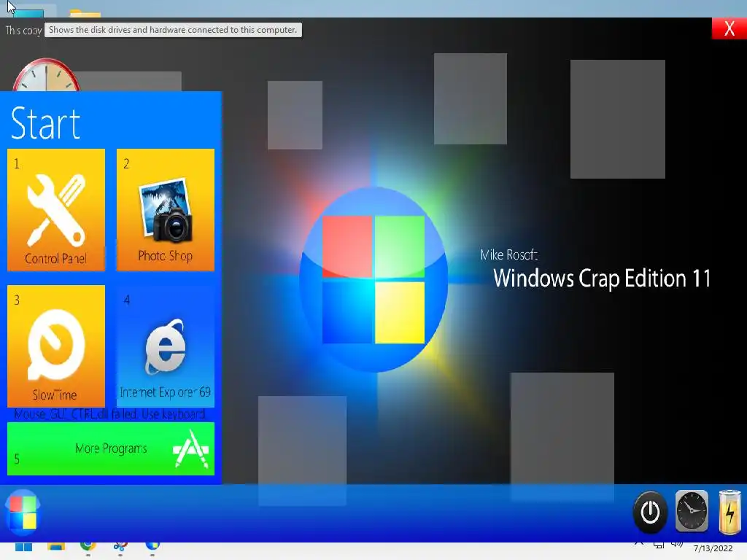This screenshot has height=560, width=747.
Task: Click the Start orb in blue taskbar
Action: [23, 513]
